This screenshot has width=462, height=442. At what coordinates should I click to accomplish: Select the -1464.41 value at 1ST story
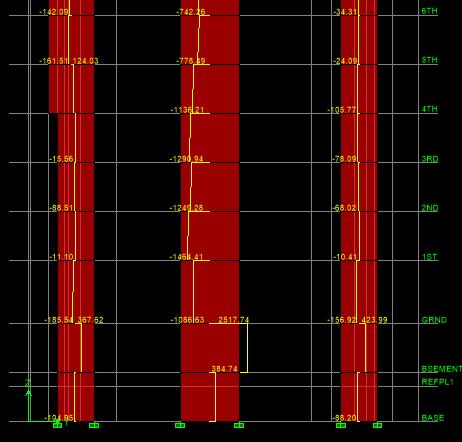[x=186, y=257]
